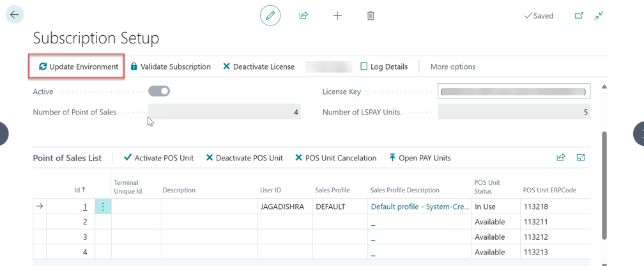
Task: Click the Description column header
Action: (179, 190)
